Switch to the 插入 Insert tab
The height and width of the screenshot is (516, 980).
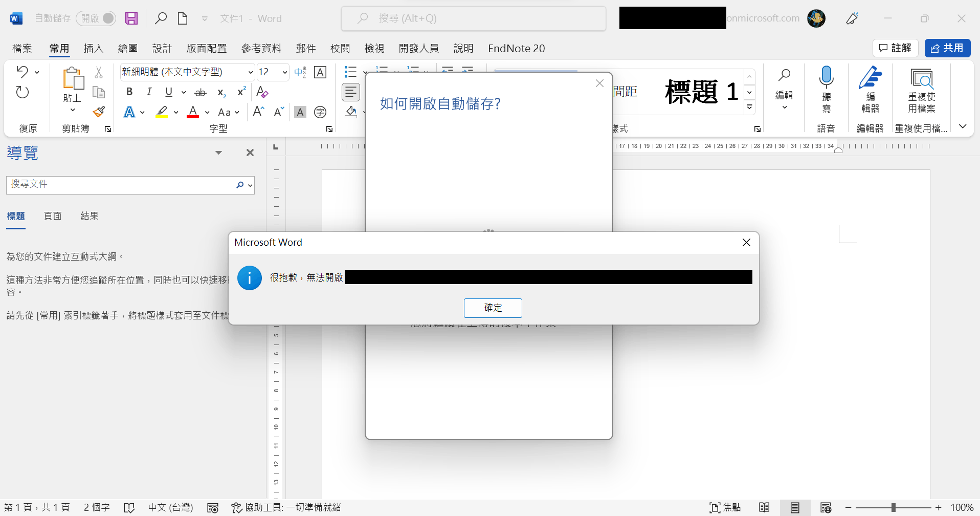93,48
